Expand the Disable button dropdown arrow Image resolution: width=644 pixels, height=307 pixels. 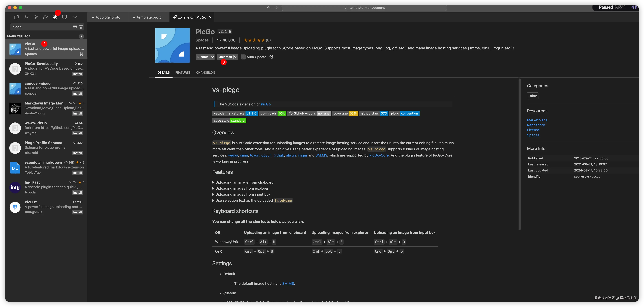[212, 57]
